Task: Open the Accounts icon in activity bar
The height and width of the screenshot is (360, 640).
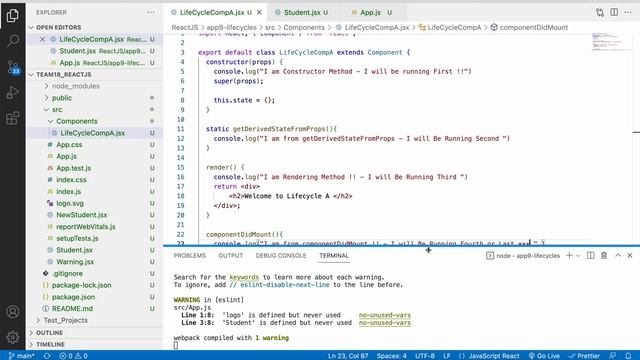Action: [x=13, y=311]
